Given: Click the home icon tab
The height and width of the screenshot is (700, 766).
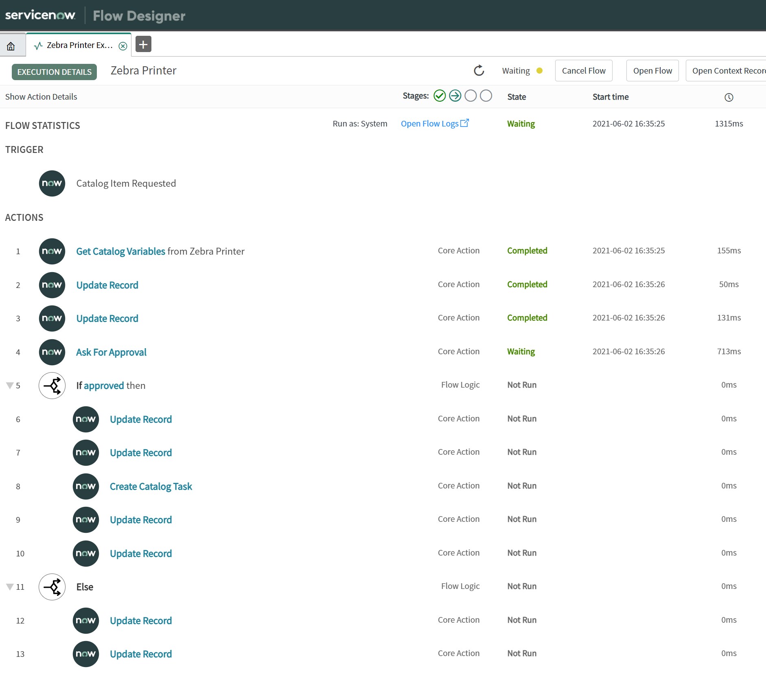Looking at the screenshot, I should [11, 46].
